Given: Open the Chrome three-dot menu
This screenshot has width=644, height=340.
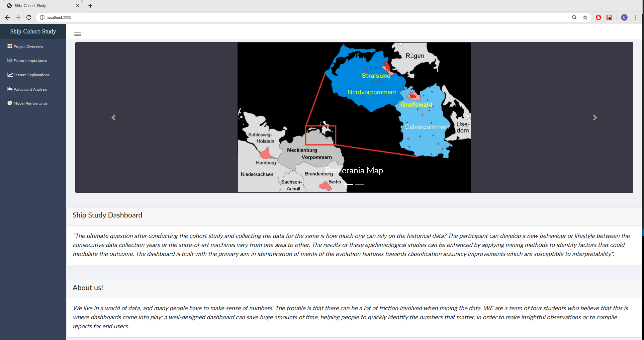Looking at the screenshot, I should [635, 17].
